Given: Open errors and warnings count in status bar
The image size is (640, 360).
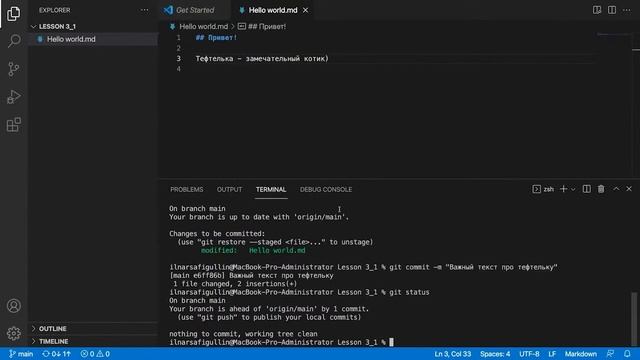Looking at the screenshot, I should tap(95, 354).
